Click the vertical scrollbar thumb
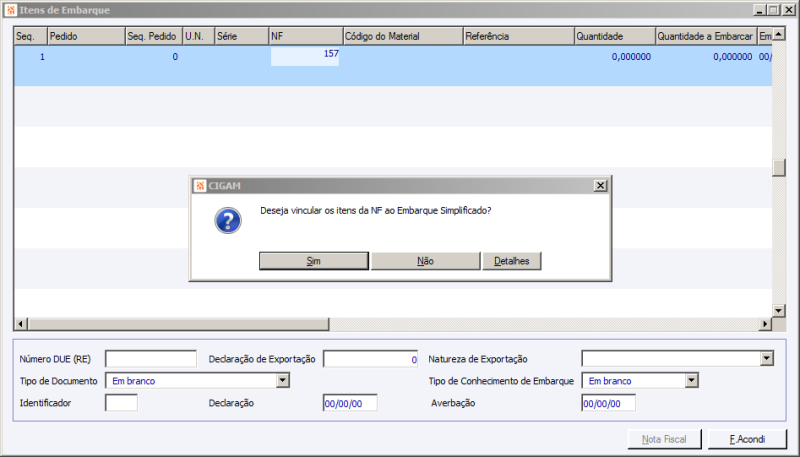 click(779, 168)
